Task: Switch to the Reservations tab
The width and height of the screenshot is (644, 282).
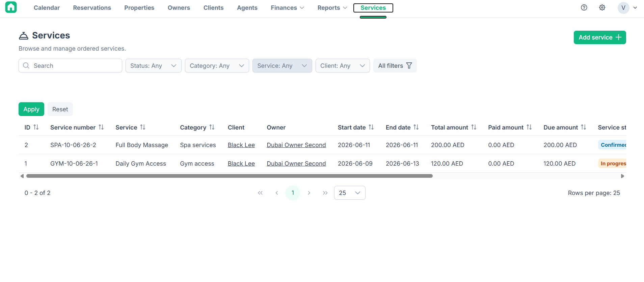Action: [x=92, y=8]
